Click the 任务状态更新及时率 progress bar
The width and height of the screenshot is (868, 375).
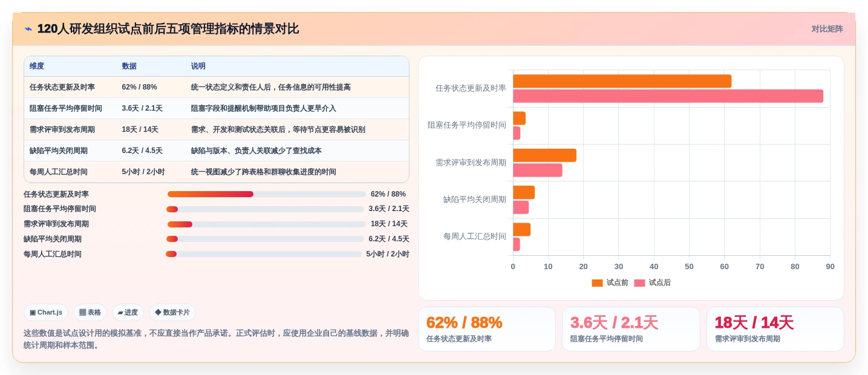point(266,194)
